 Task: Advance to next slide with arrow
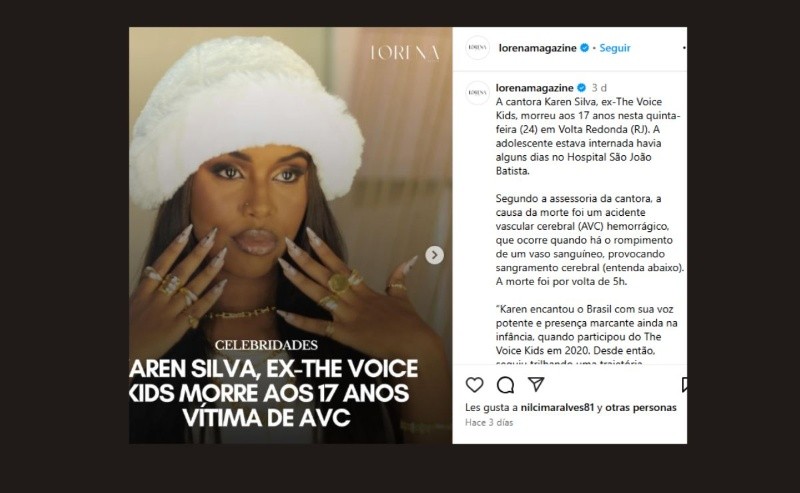[434, 255]
